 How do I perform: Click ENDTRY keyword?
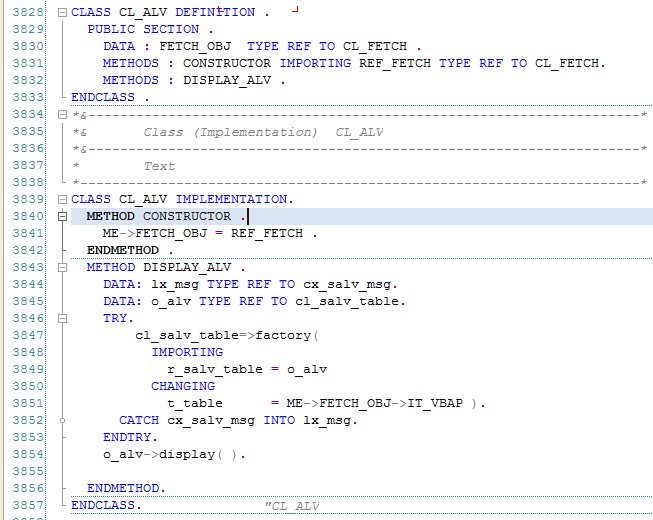127,437
